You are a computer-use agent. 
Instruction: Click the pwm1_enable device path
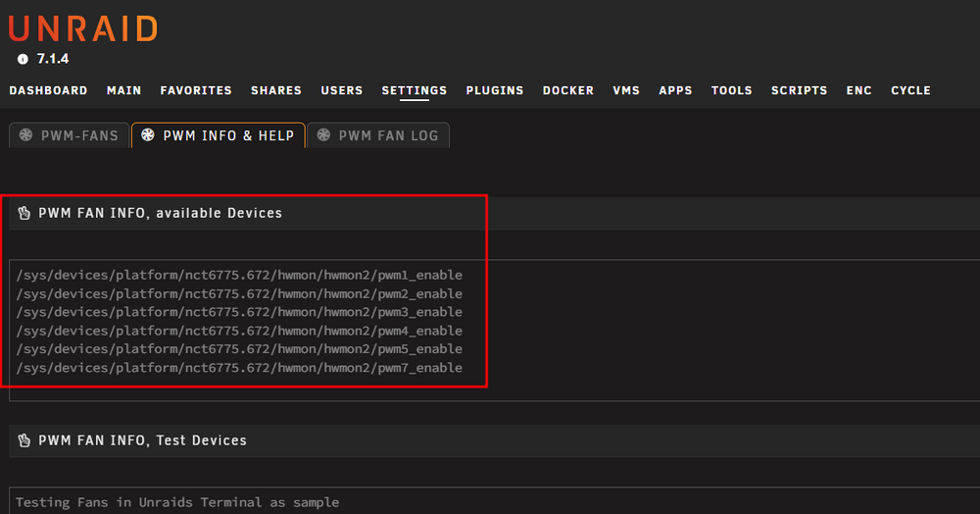pos(239,275)
